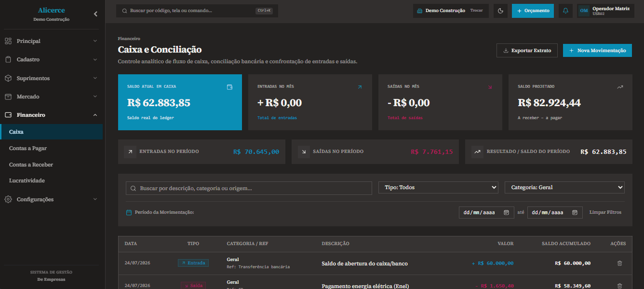Click the DATA column header
Viewport: 644px width, 289px height.
pyautogui.click(x=131, y=244)
